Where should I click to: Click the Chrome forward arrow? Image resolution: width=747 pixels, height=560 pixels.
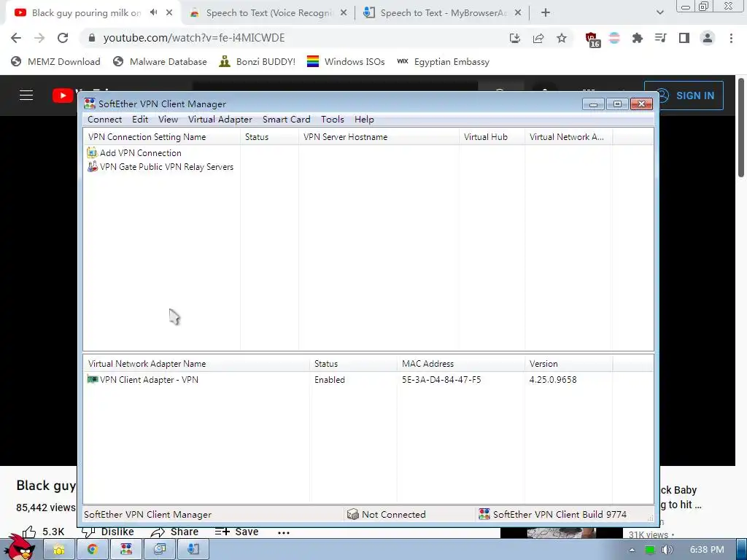pyautogui.click(x=39, y=38)
